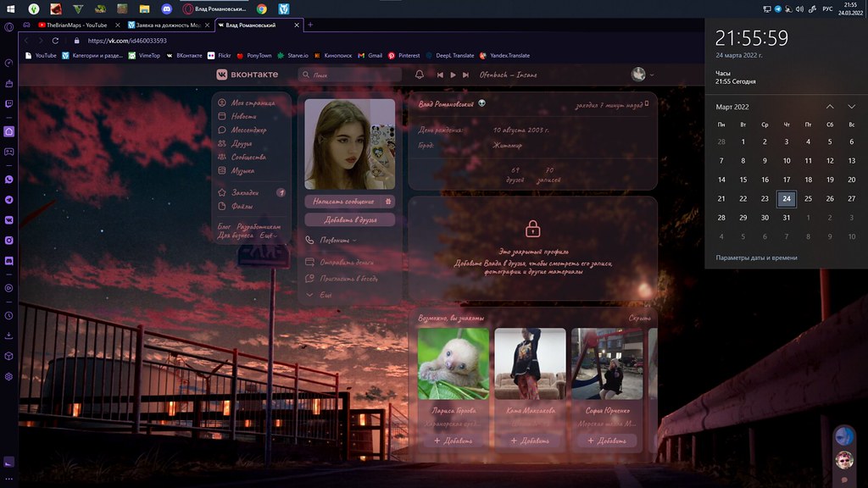Skip to next track in VK player
This screenshot has height=488, width=868.
pos(465,75)
